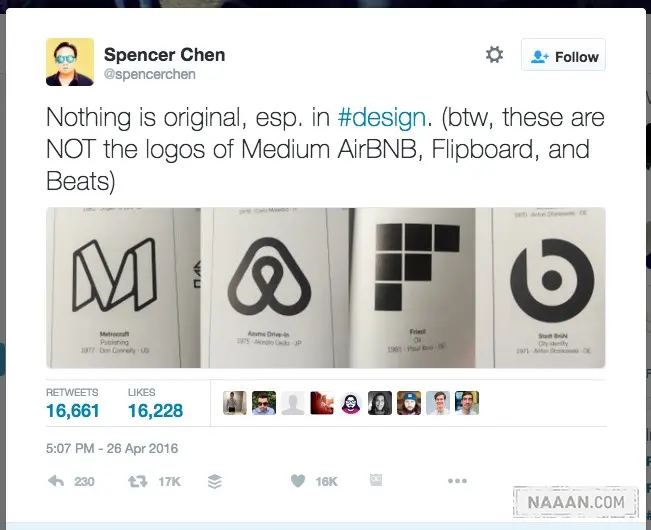The image size is (651, 530).
Task: Open the circular b logo image
Action: tap(548, 288)
